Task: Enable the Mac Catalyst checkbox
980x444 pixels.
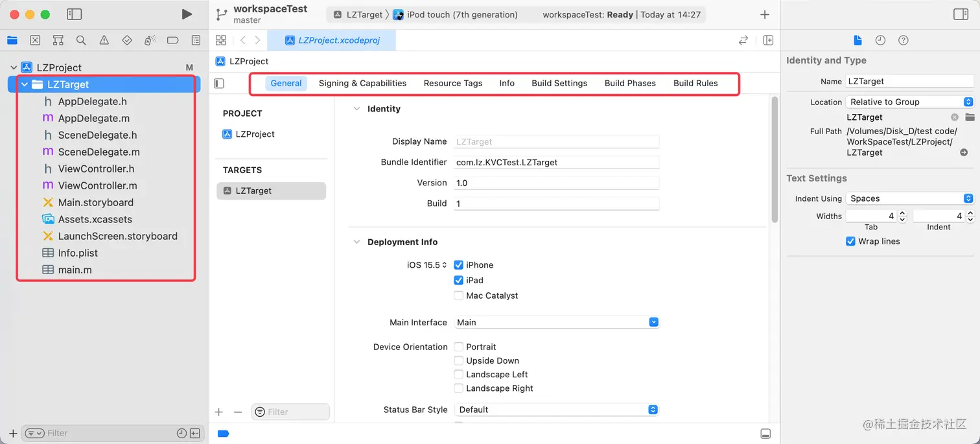Action: pyautogui.click(x=459, y=296)
